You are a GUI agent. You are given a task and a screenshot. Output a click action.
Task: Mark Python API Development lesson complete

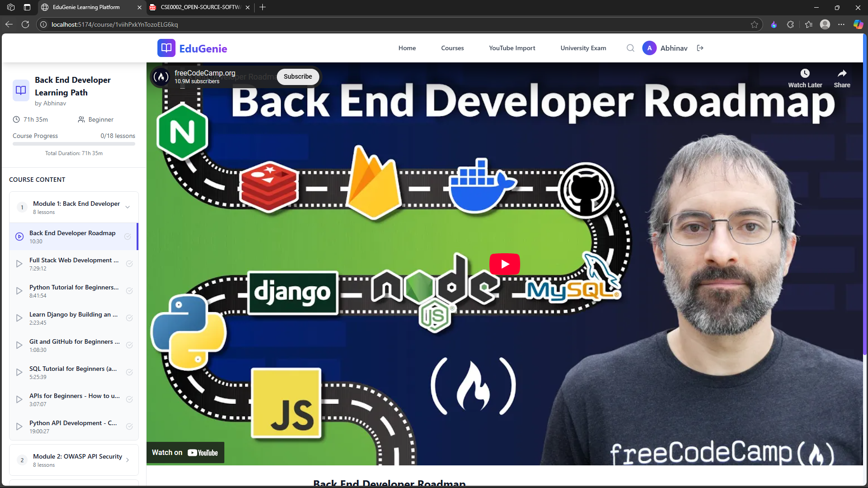[x=129, y=426]
